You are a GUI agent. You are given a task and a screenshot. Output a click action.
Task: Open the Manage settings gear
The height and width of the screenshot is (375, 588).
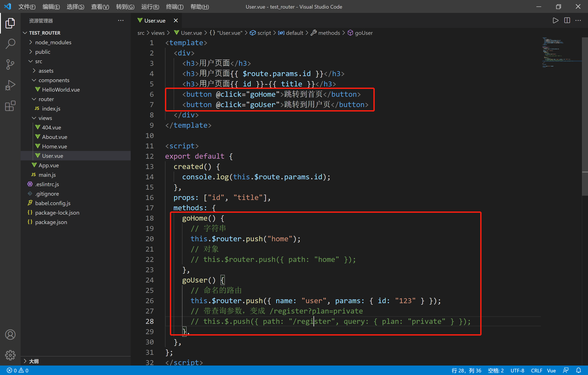[10, 355]
